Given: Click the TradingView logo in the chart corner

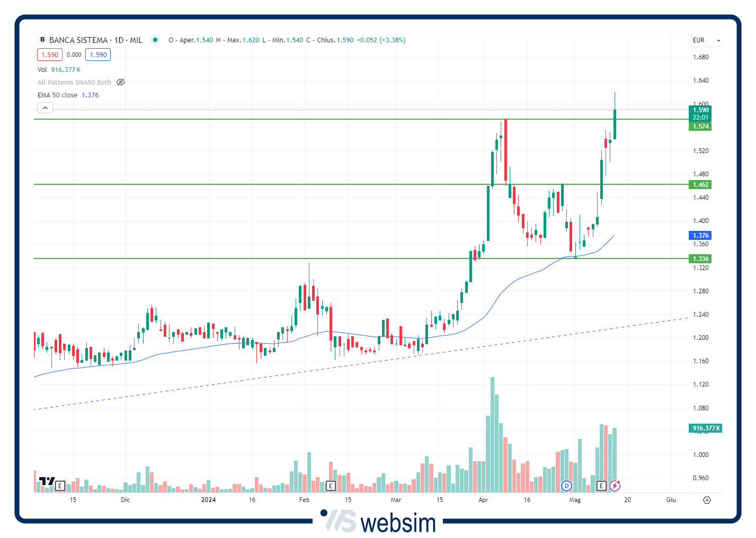Looking at the screenshot, I should (x=47, y=481).
